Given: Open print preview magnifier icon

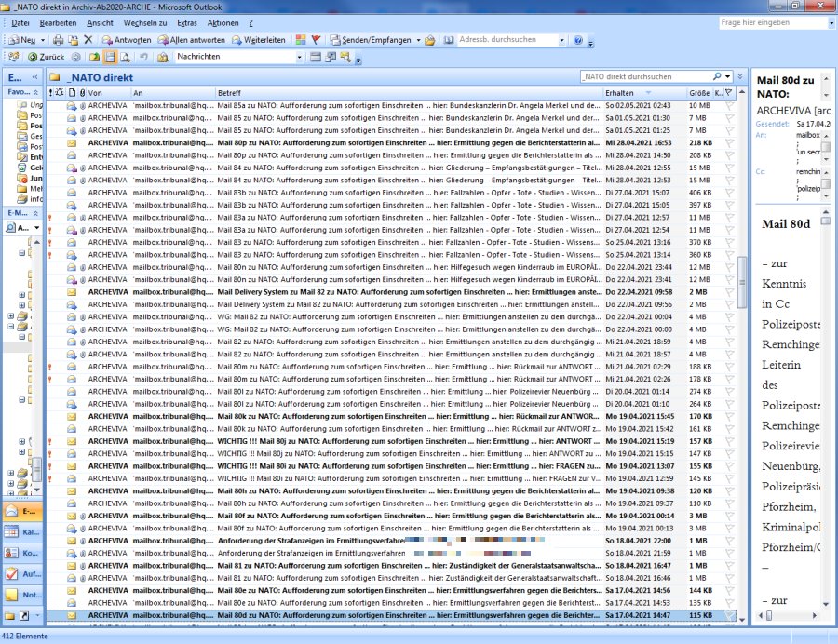Looking at the screenshot, I should tap(125, 57).
